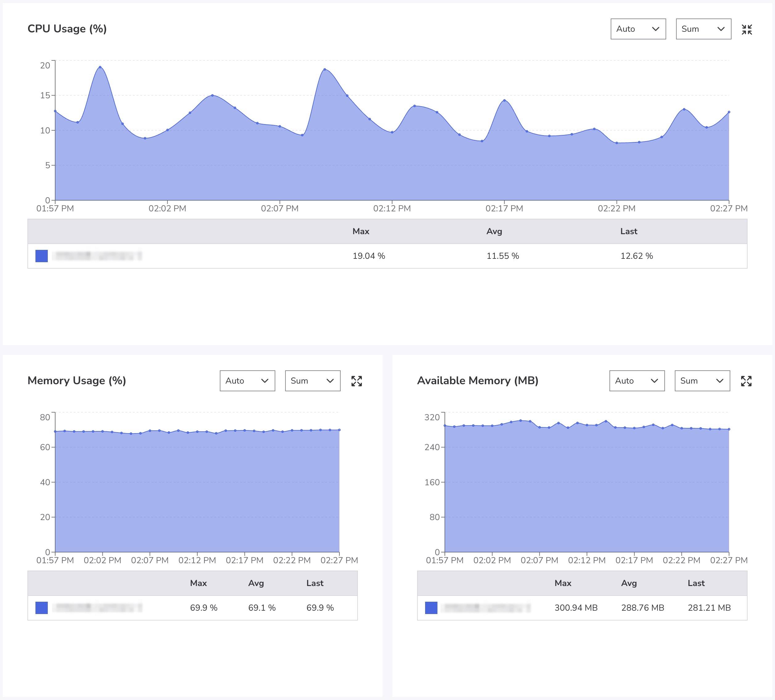Viewport: 775px width, 700px height.
Task: Expand Available Memory chart to fullscreen
Action: [746, 381]
